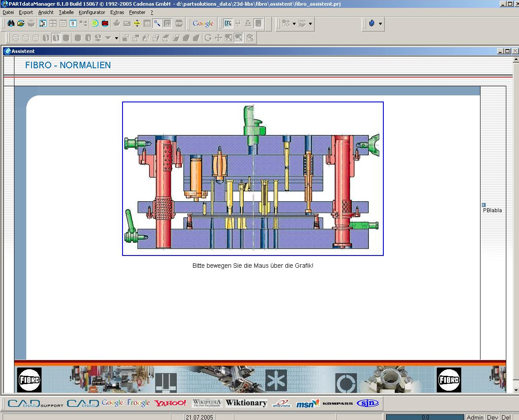Viewport: 519px width, 420px height.
Task: Toggle the pressed cylinder view mode button
Action: tap(56, 38)
